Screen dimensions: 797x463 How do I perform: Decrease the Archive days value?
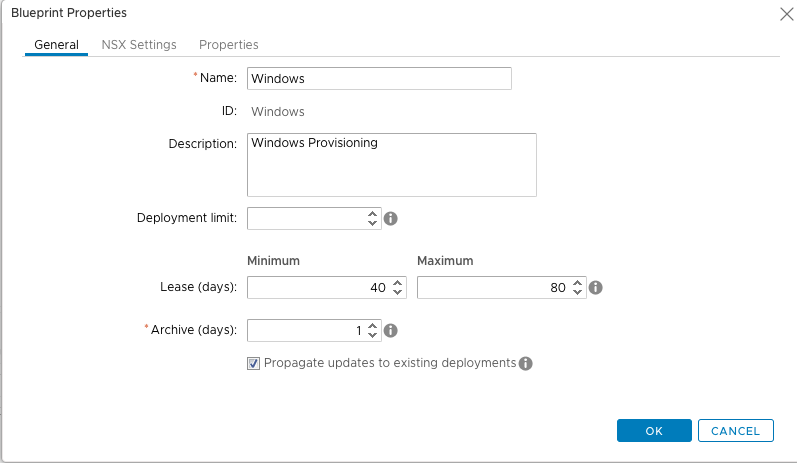pyautogui.click(x=372, y=335)
